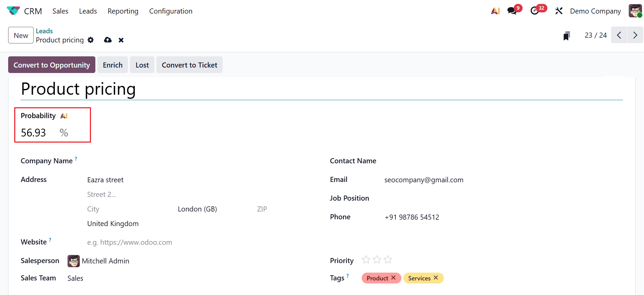Click the bookmark icon near pager
This screenshot has width=644, height=295.
click(567, 36)
